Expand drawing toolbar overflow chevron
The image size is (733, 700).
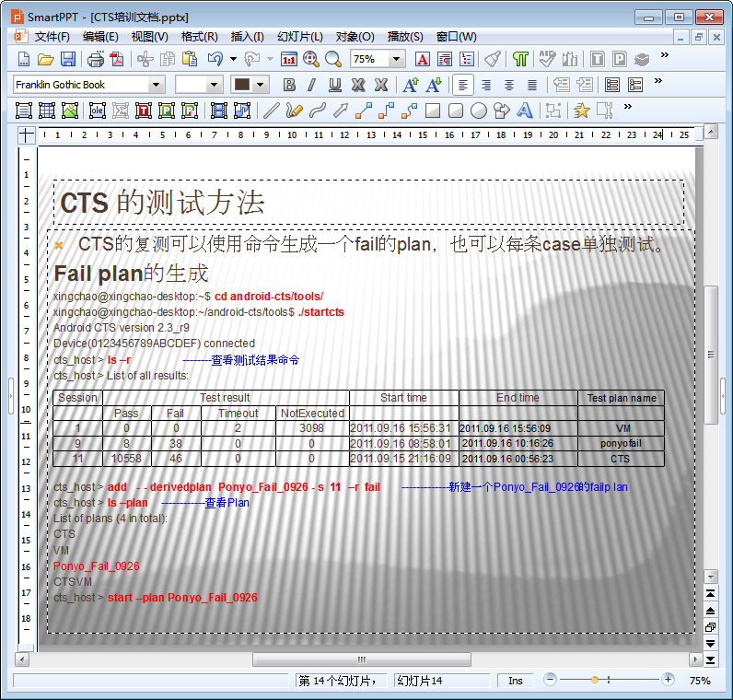click(x=628, y=106)
